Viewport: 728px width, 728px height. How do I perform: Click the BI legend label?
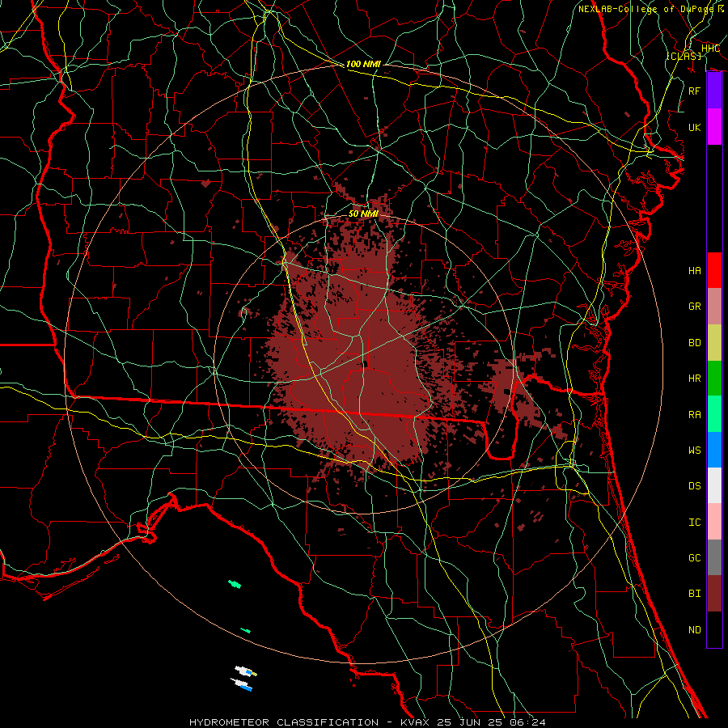(694, 594)
